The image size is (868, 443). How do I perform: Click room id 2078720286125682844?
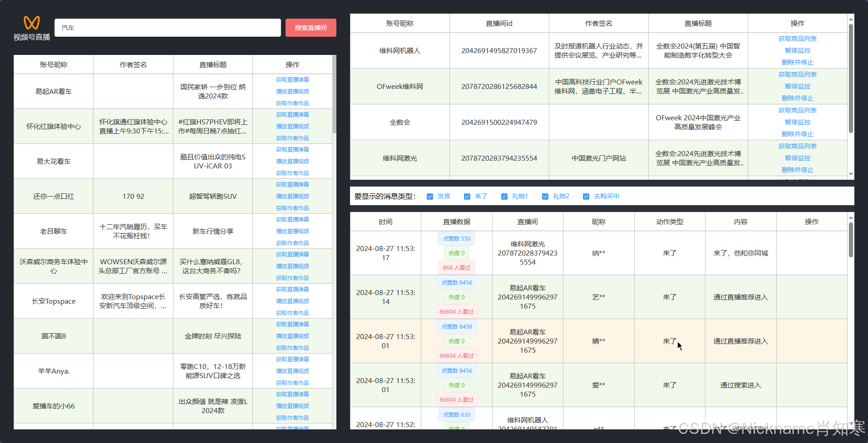499,86
